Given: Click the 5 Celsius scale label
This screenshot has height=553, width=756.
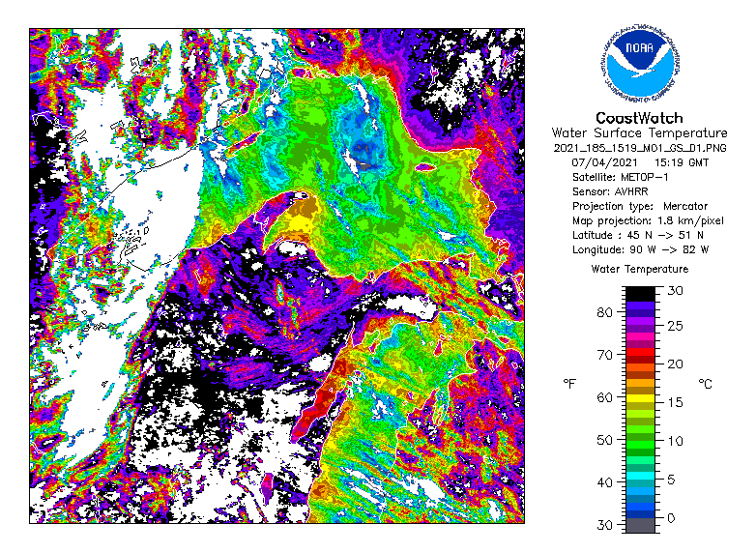Looking at the screenshot, I should tap(671, 480).
